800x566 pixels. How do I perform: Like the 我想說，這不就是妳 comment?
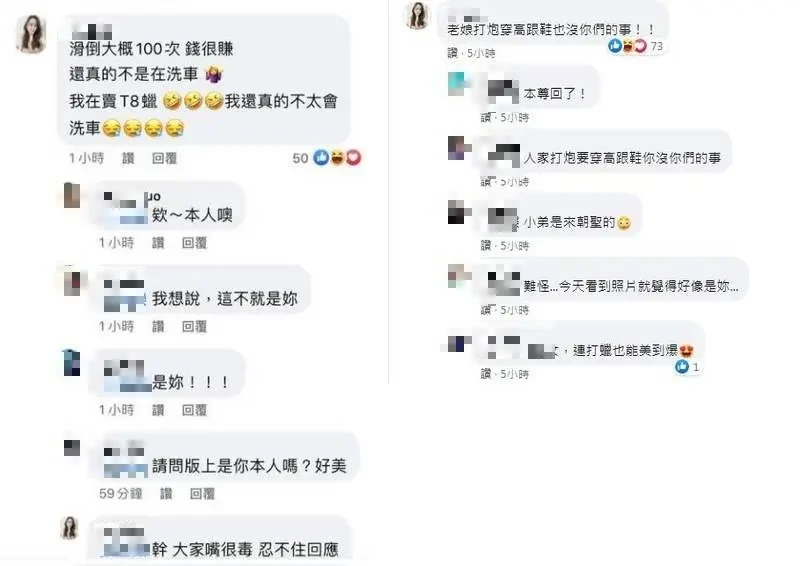tap(158, 327)
